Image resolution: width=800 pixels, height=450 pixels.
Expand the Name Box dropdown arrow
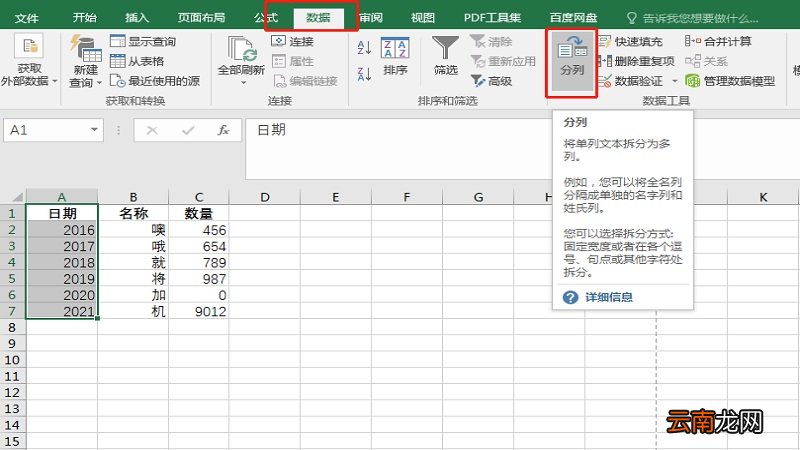point(94,130)
